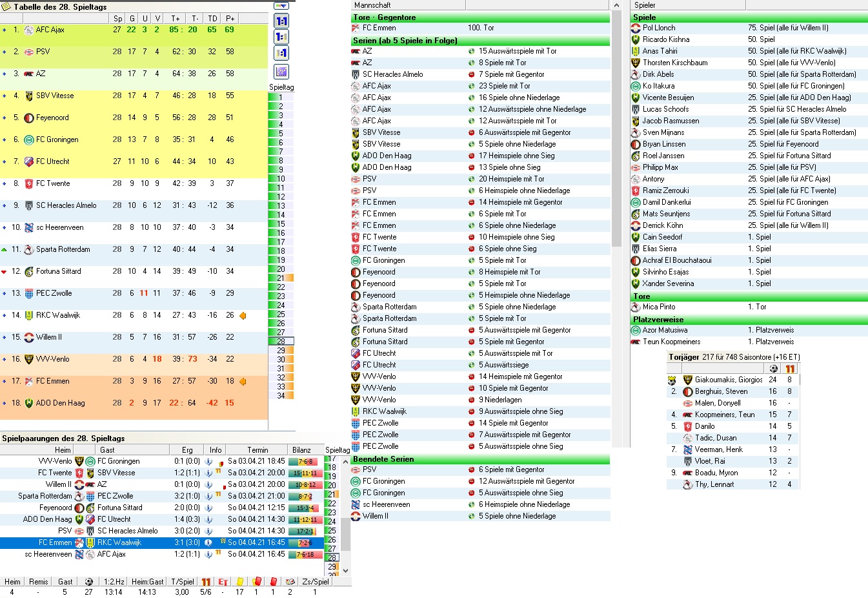Select Azor Matusiwa under Platzverweise

749,330
